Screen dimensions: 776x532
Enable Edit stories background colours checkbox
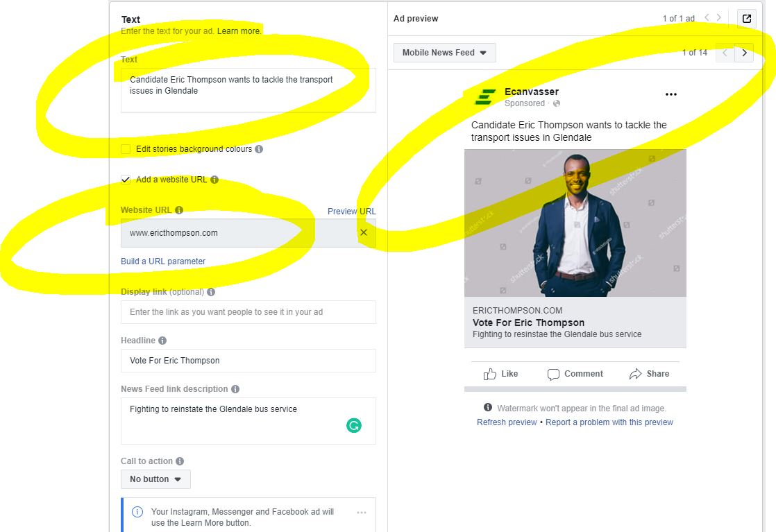click(x=126, y=149)
